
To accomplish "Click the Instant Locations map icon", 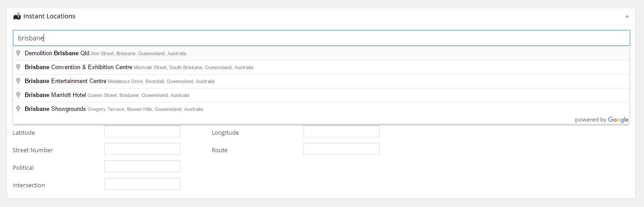I will [17, 16].
